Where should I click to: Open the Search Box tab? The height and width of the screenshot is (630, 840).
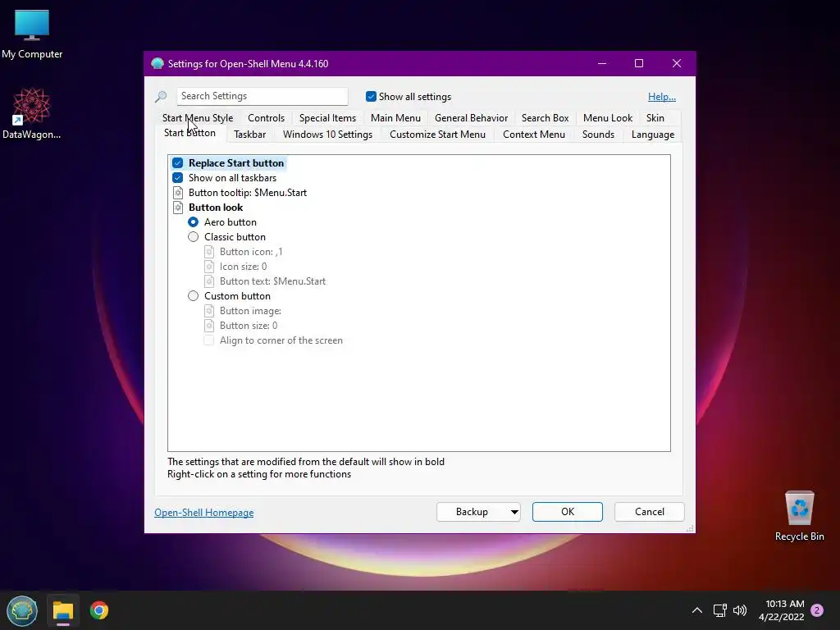545,118
